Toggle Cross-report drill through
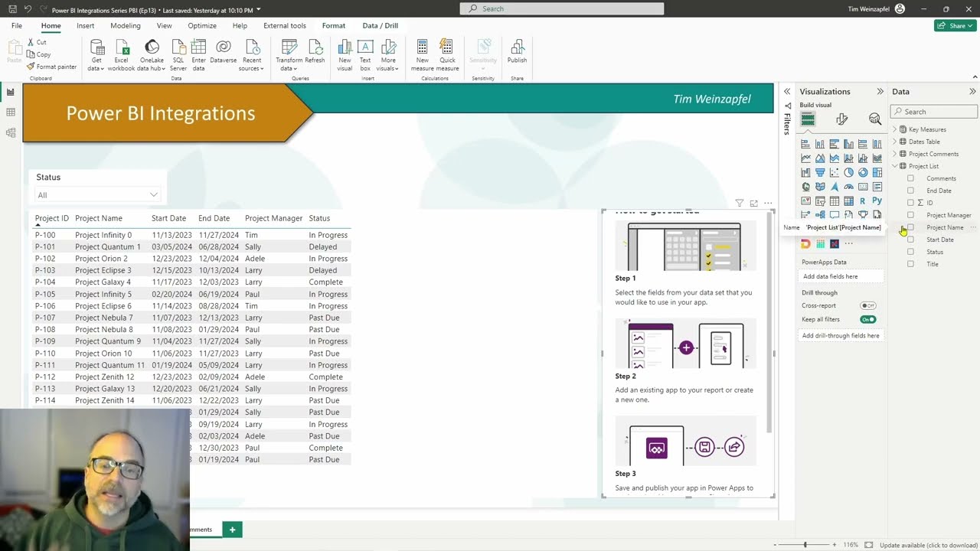 [867, 305]
